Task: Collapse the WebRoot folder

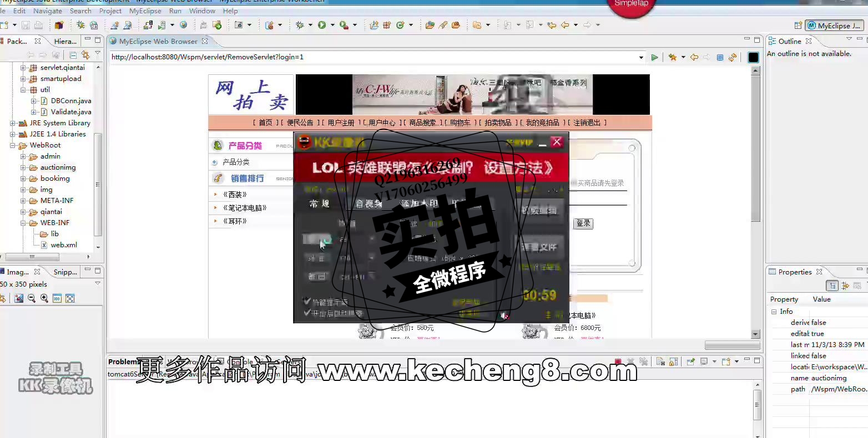Action: (x=12, y=145)
